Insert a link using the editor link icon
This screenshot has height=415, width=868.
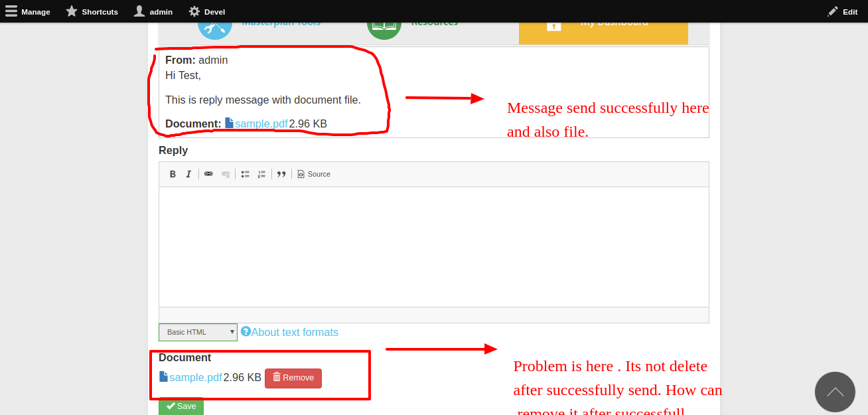pyautogui.click(x=208, y=173)
